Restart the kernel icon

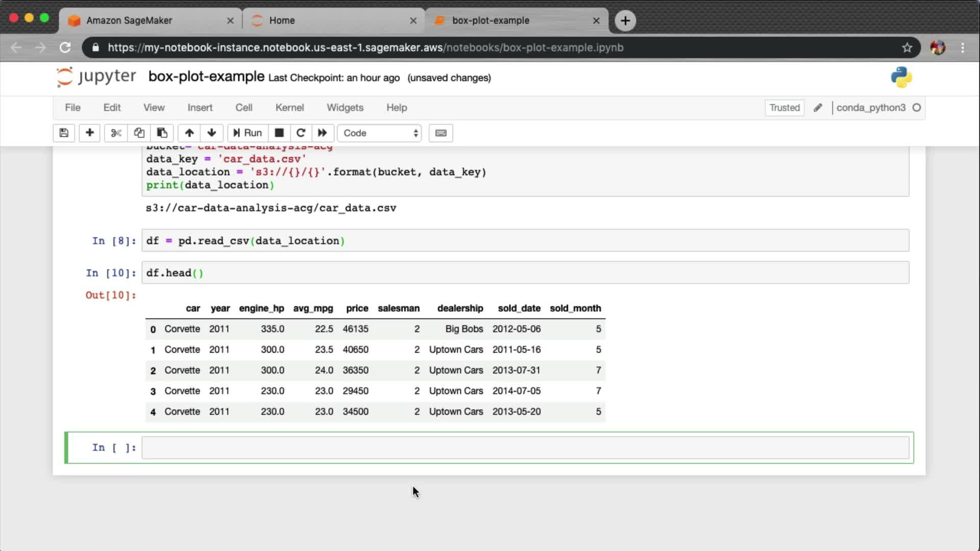301,133
